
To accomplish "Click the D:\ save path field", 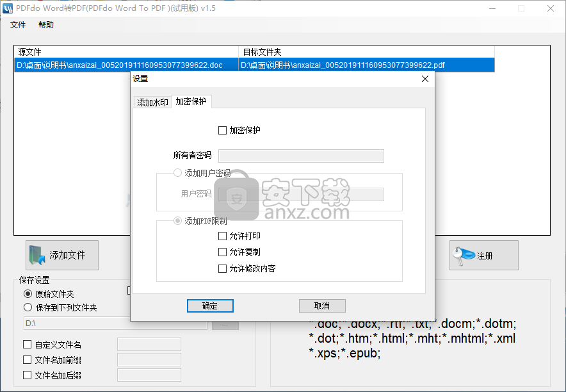I will (x=115, y=323).
